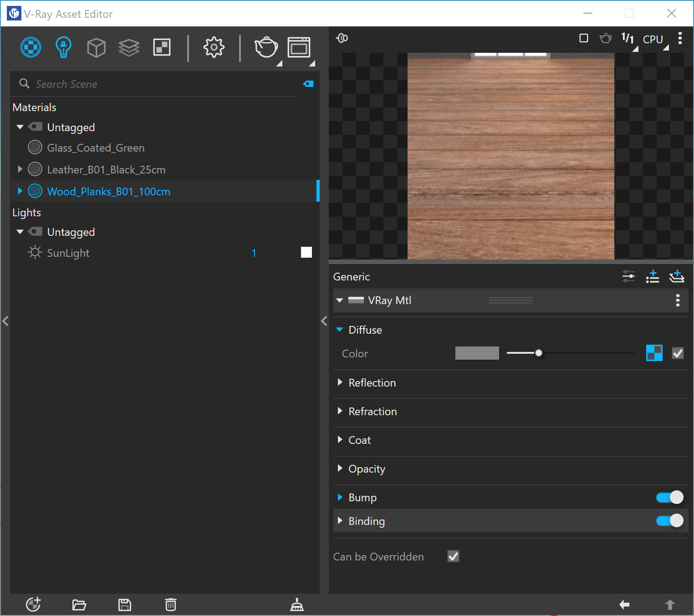Viewport: 694px width, 616px height.
Task: Click the back arrow navigation icon
Action: tap(624, 605)
